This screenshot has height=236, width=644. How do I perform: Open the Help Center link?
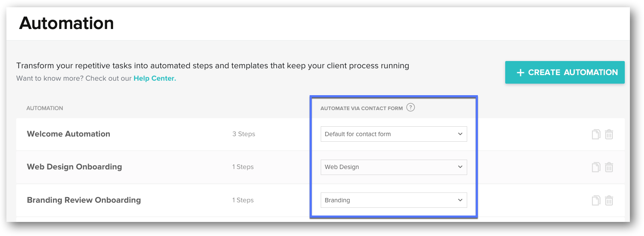pyautogui.click(x=155, y=79)
